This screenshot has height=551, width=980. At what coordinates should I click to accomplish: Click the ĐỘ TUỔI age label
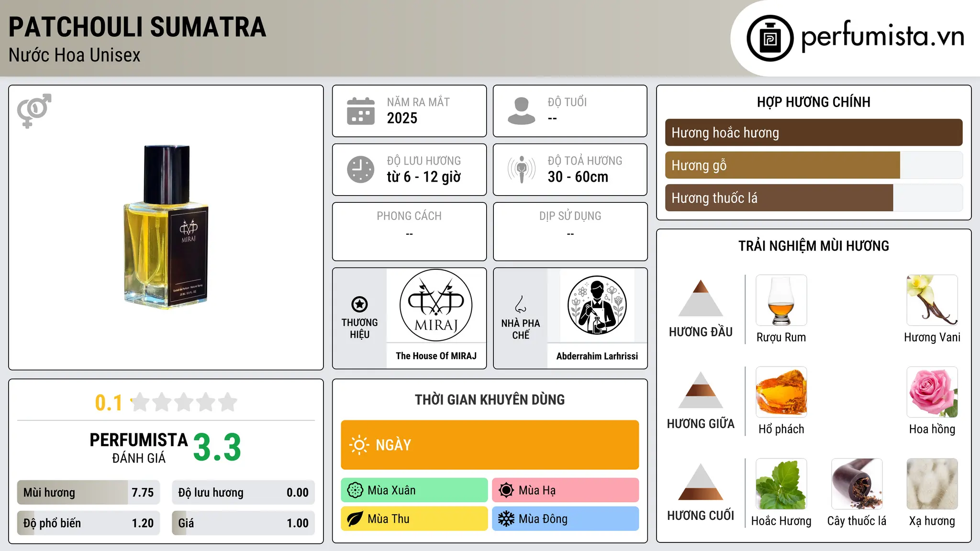pos(567,102)
